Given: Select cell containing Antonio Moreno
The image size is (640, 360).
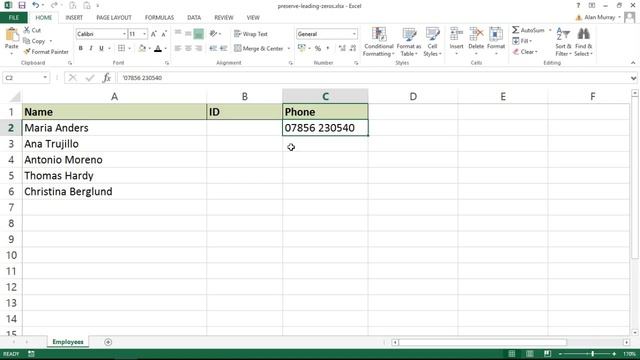Looking at the screenshot, I should [x=114, y=160].
